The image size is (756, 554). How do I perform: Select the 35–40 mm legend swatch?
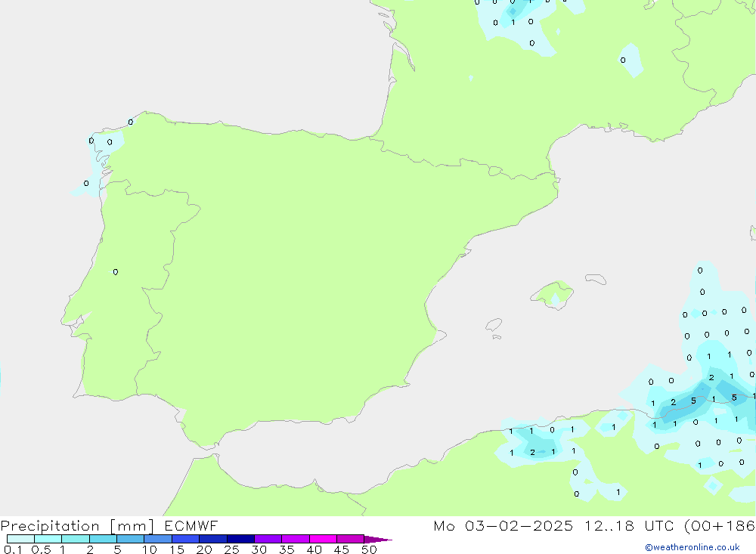click(x=296, y=539)
